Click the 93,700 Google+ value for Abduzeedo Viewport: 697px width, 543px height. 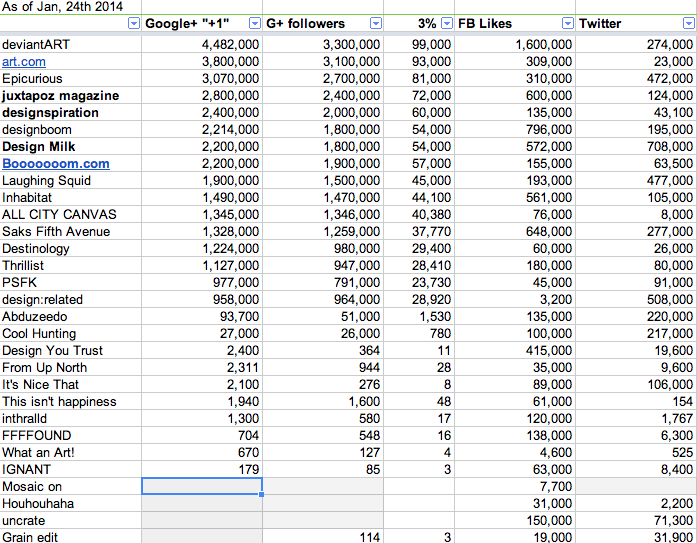click(239, 316)
